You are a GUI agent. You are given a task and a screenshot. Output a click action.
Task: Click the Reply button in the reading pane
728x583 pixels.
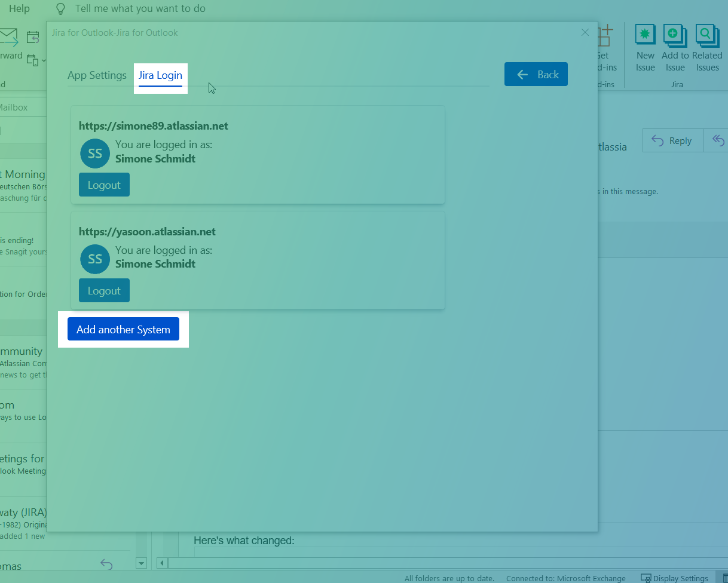pyautogui.click(x=672, y=141)
